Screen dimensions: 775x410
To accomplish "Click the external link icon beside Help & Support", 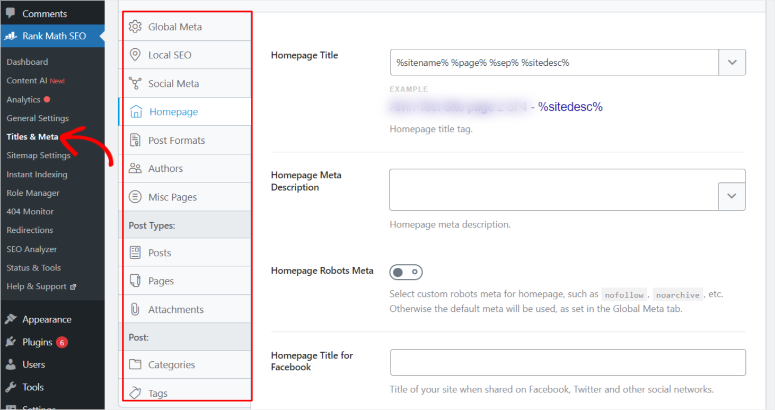I will (73, 287).
